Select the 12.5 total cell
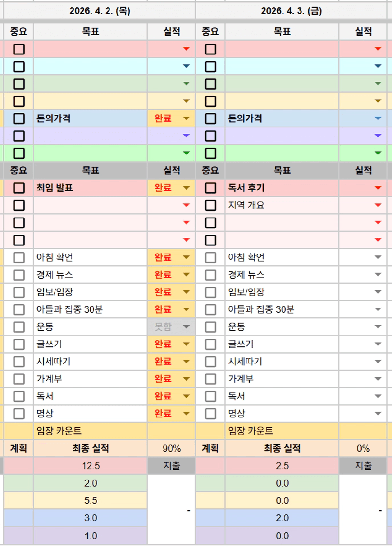The height and width of the screenshot is (553, 392). pos(91,466)
